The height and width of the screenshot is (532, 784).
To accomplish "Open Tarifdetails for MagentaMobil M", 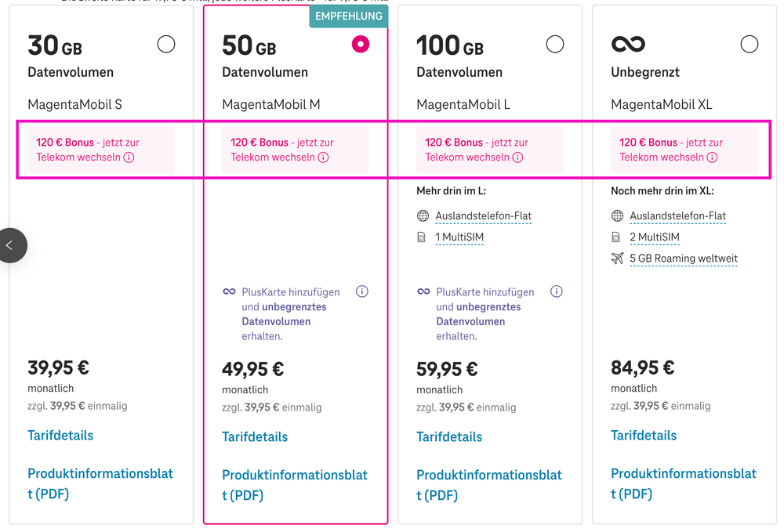I will (254, 436).
